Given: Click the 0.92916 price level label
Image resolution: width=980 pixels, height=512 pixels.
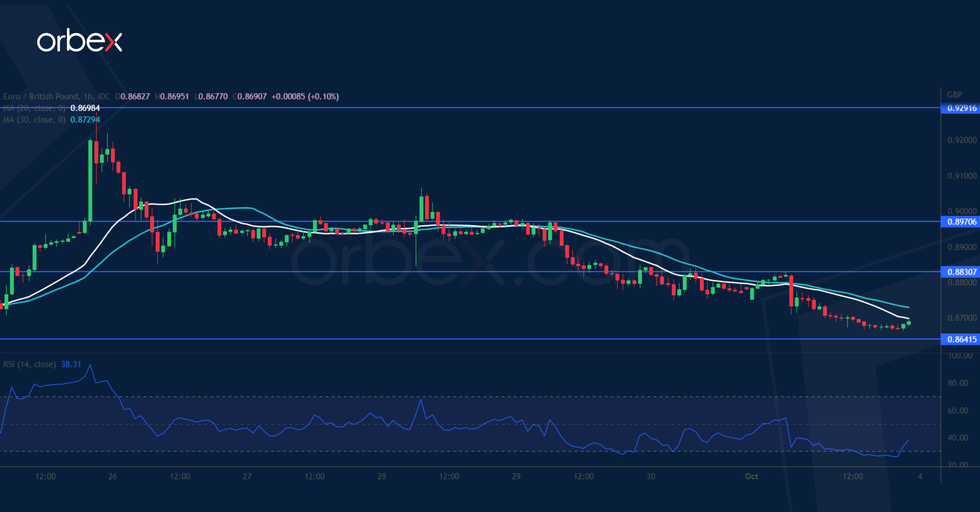Looking at the screenshot, I should tap(961, 108).
